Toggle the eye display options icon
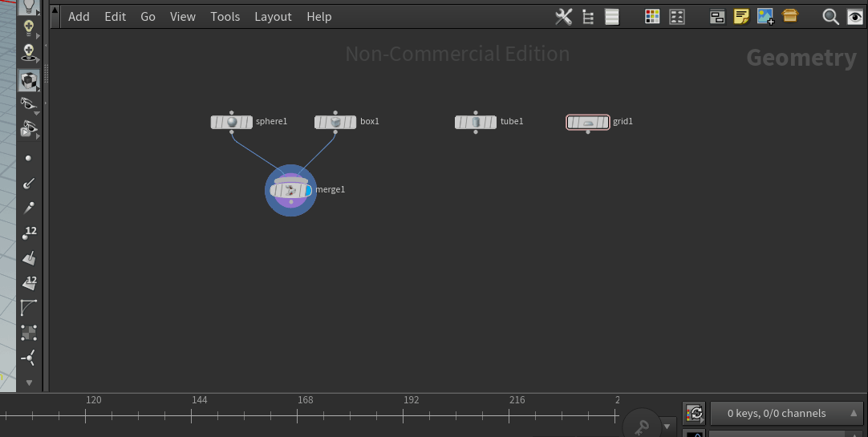 [855, 17]
